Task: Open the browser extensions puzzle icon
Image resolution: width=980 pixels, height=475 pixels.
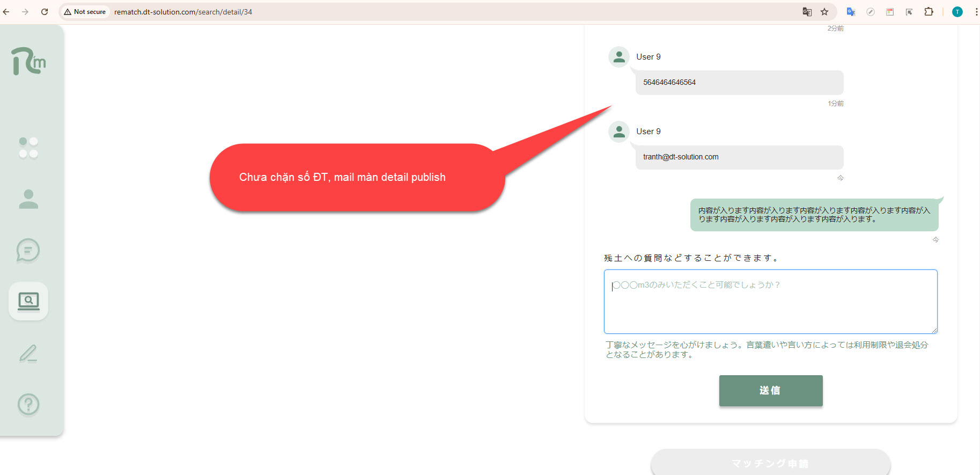Action: [929, 12]
